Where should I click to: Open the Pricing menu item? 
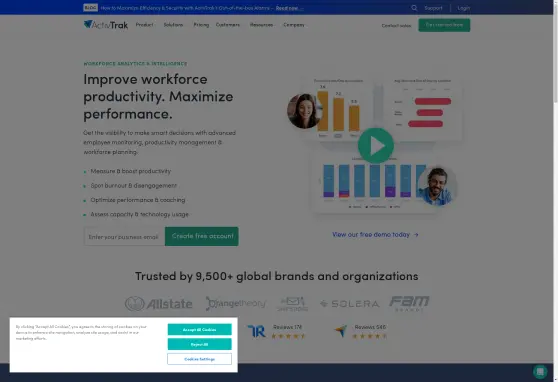pos(201,25)
